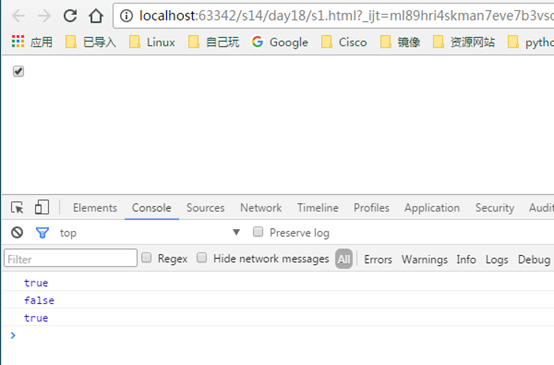
Task: Select the All log level filter
Action: tap(344, 259)
